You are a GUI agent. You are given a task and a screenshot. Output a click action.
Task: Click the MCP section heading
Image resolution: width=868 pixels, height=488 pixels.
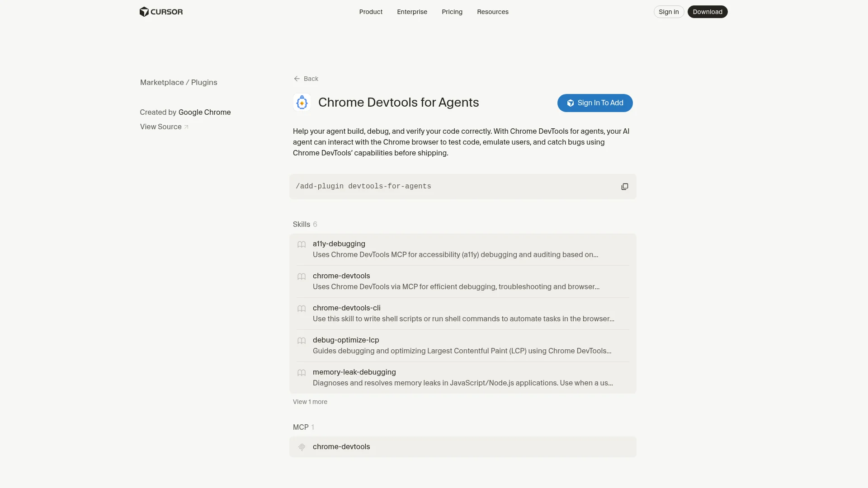coord(301,427)
